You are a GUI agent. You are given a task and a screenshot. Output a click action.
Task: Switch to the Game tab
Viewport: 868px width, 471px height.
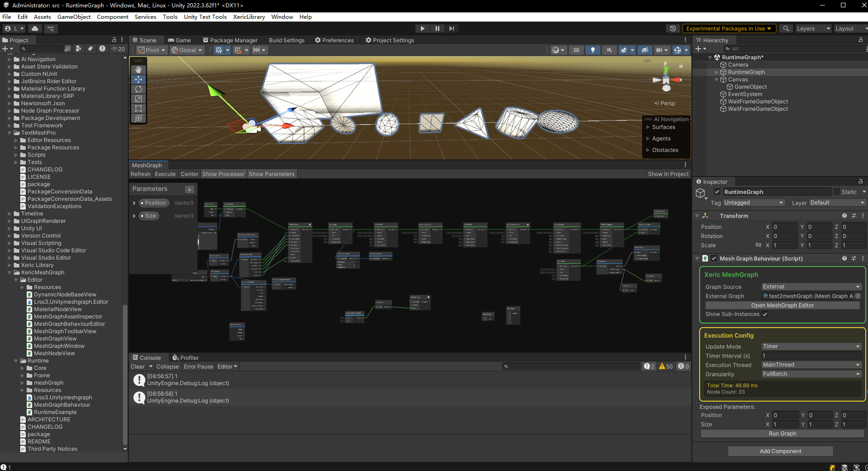179,40
